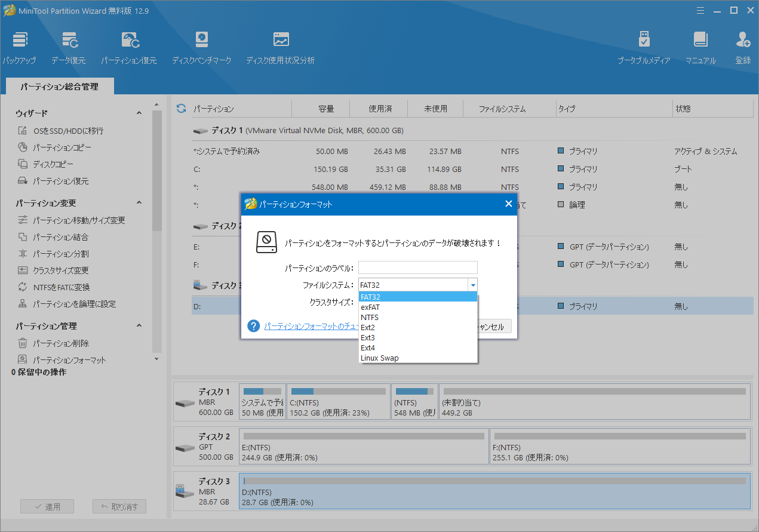Choose パーティションを論理に設定 in sidebar
This screenshot has height=532, width=759.
[x=66, y=304]
